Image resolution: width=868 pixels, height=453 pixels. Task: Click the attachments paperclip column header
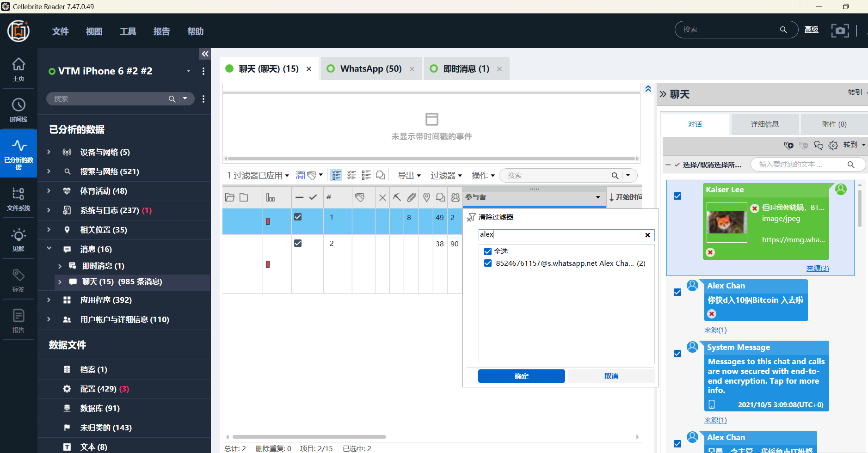click(412, 197)
